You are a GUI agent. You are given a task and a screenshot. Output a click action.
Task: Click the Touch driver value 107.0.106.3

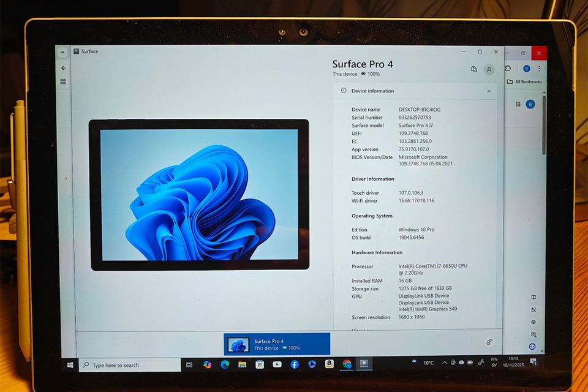(x=410, y=193)
